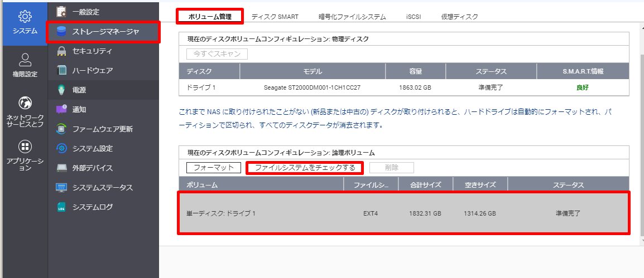
Task: Open 外部デバイス page
Action: click(x=103, y=168)
